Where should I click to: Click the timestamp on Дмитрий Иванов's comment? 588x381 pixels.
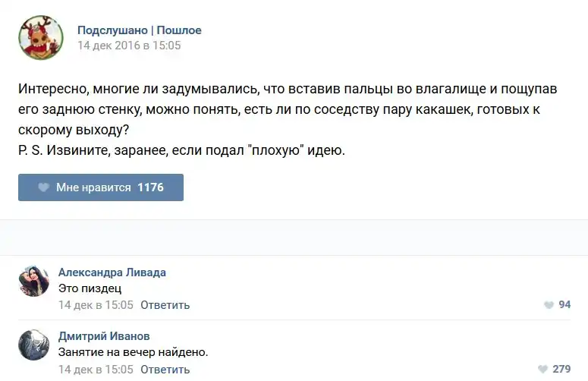[x=96, y=370]
